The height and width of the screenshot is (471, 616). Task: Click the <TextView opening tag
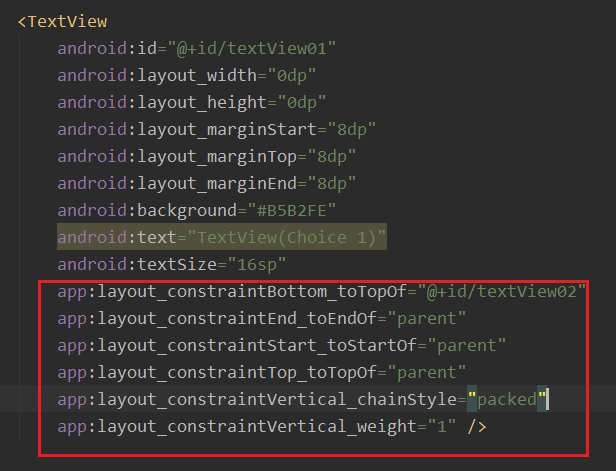(62, 22)
